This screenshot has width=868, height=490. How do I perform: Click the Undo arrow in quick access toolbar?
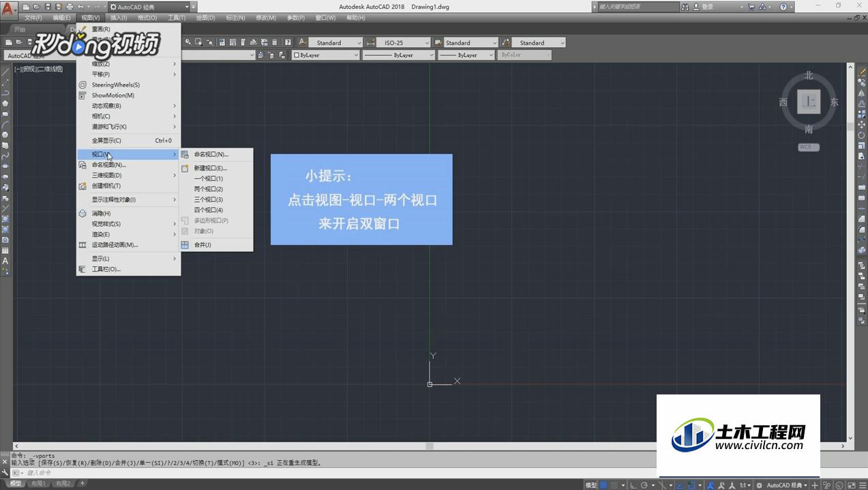point(80,7)
